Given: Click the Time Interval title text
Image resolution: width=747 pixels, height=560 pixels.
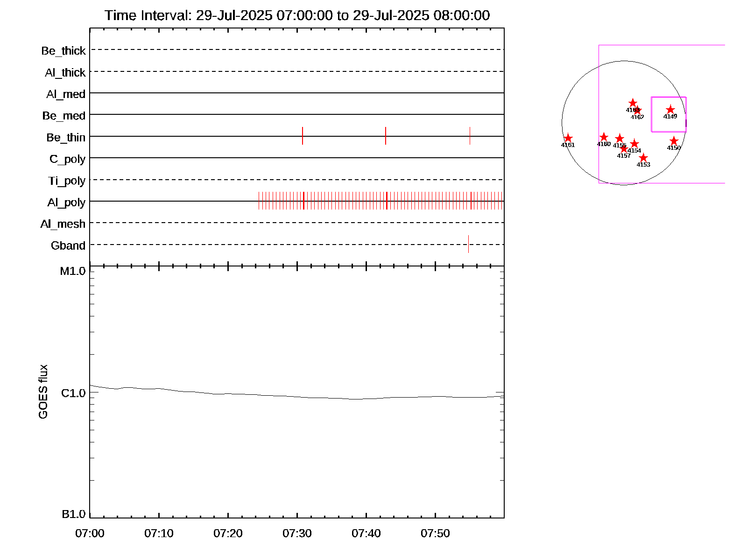Looking at the screenshot, I should (297, 15).
